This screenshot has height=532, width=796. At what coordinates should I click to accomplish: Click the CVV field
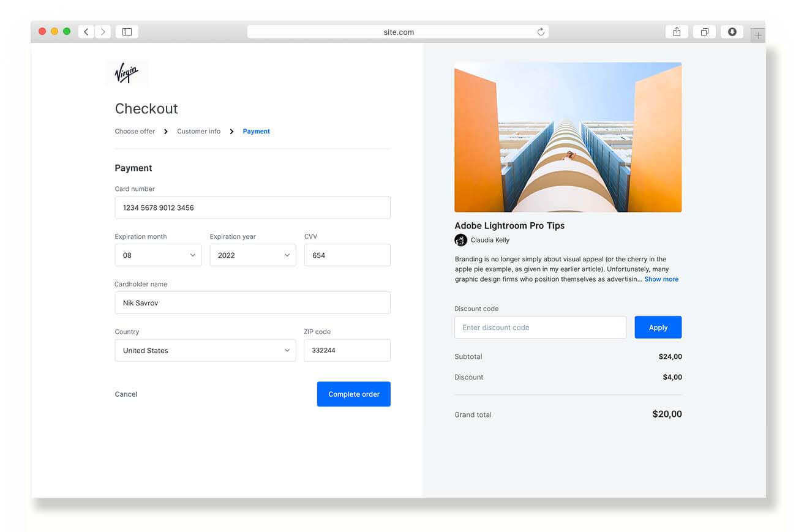point(347,255)
